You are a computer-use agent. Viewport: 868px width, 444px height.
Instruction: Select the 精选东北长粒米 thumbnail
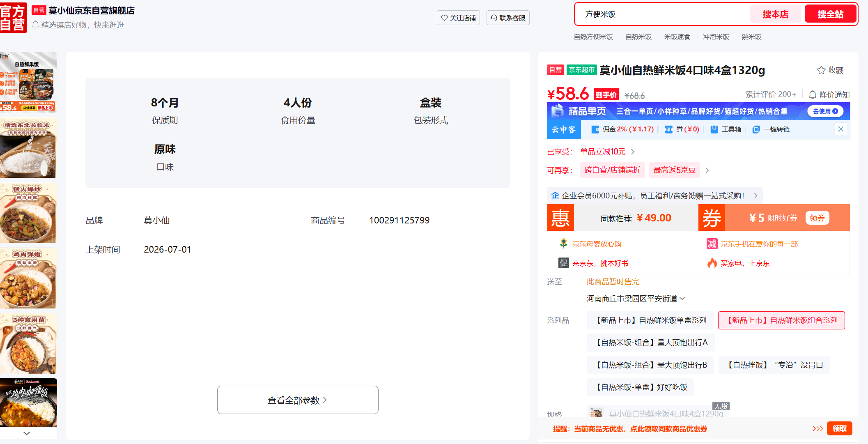[28, 148]
